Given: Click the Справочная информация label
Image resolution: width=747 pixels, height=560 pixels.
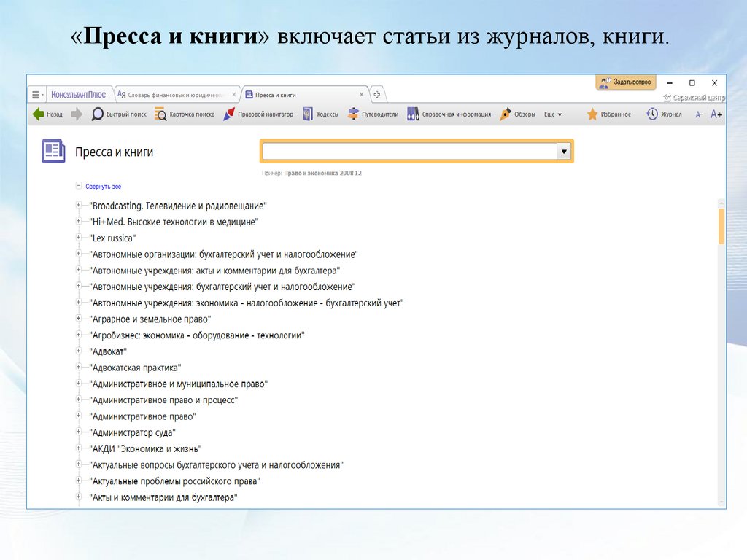Looking at the screenshot, I should [457, 114].
